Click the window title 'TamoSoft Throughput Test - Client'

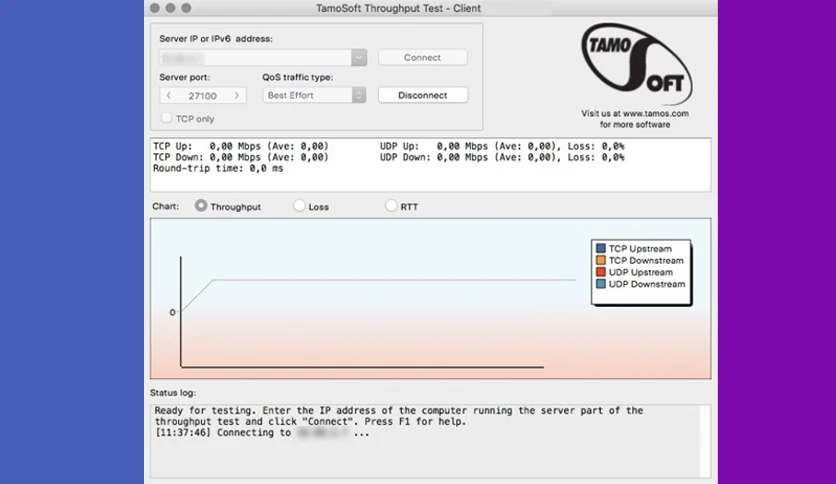(x=398, y=8)
